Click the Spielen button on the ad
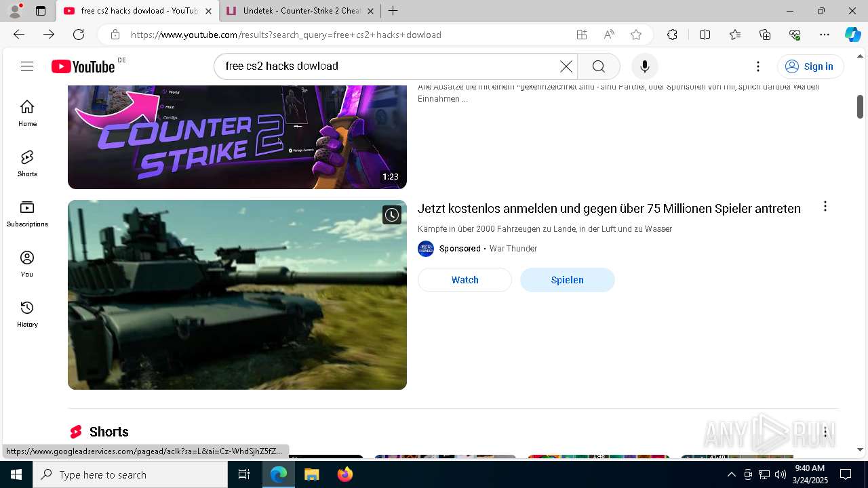 coord(568,280)
